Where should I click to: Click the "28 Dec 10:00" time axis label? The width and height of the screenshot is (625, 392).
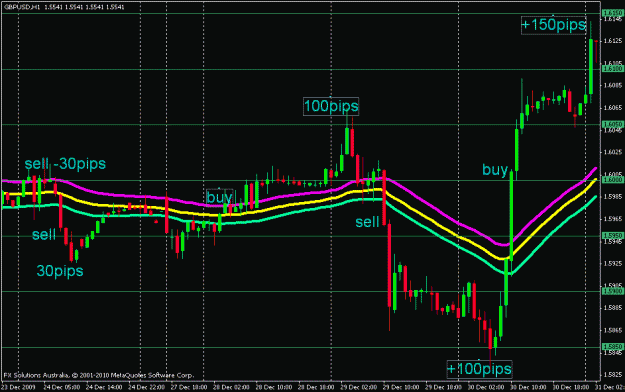tap(273, 387)
